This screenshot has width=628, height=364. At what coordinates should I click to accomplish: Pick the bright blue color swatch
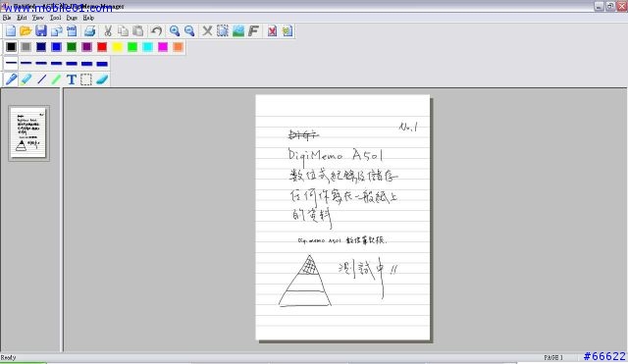click(x=57, y=47)
